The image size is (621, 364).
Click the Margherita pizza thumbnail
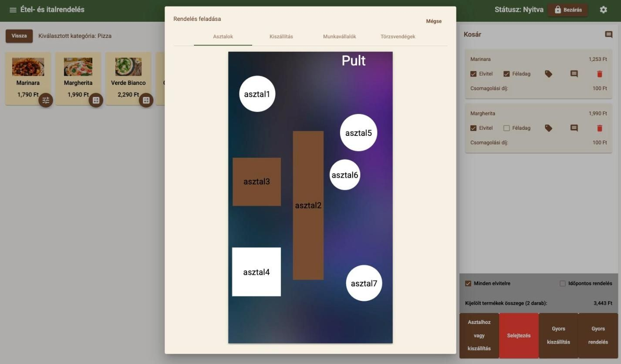(x=78, y=67)
